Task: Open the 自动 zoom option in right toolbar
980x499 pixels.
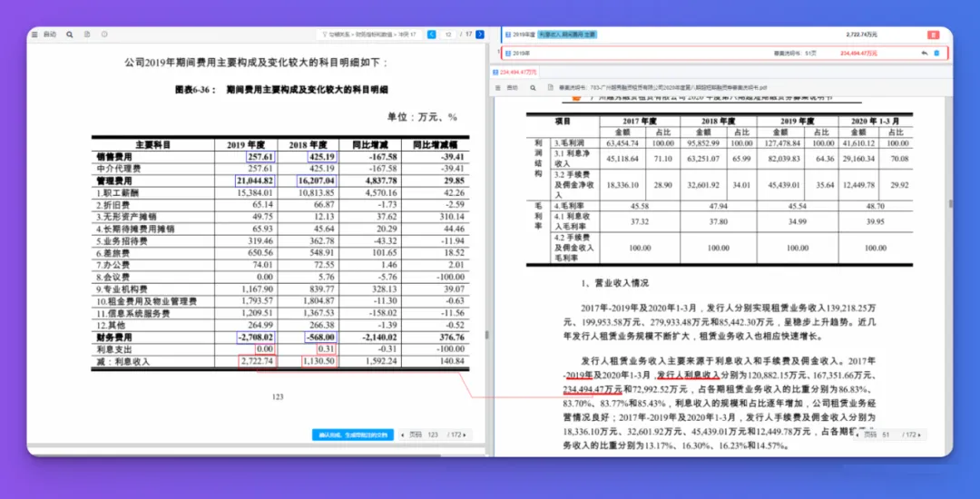Action: (x=513, y=88)
